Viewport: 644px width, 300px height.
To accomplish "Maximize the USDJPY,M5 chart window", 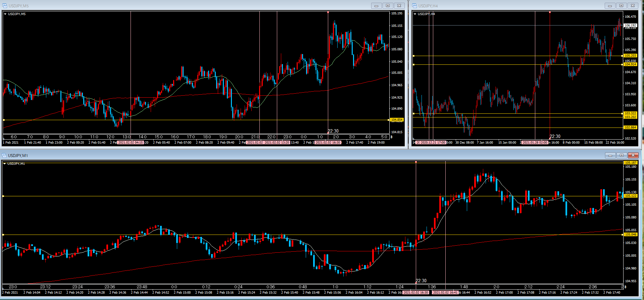I will (x=388, y=6).
